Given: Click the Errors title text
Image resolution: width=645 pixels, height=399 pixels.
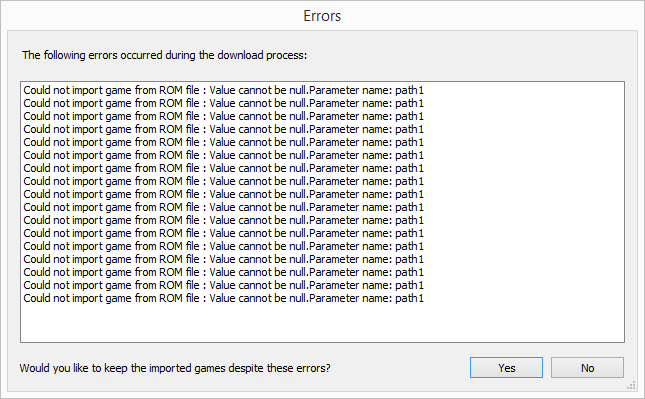Looking at the screenshot, I should coord(322,16).
